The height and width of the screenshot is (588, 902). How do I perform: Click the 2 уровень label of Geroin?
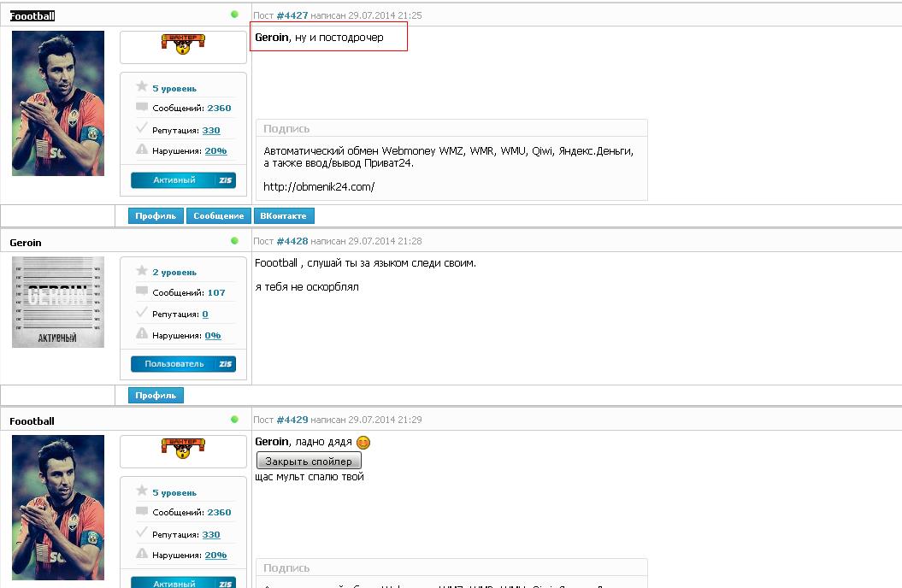coord(174,273)
